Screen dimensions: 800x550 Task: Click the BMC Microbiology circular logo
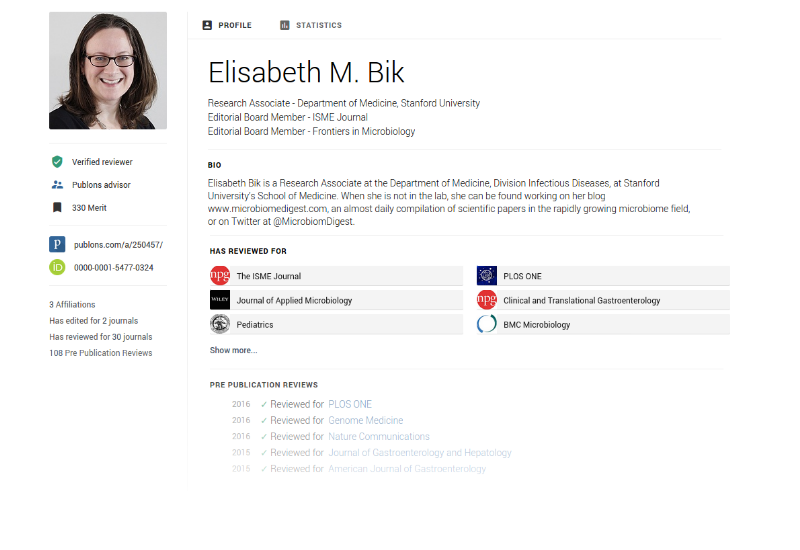pos(487,324)
